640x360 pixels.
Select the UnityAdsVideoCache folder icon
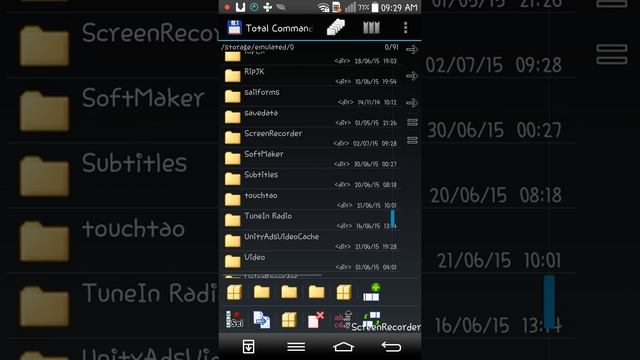pos(233,241)
